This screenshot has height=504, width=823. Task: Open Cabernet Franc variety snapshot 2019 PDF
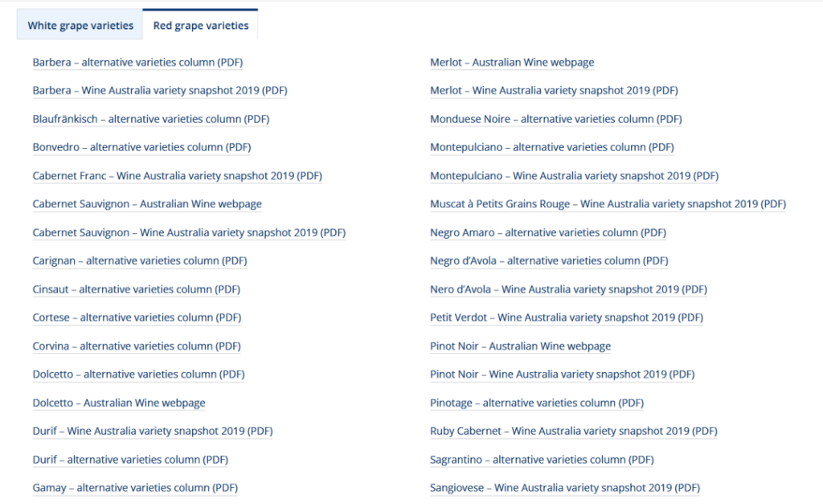pyautogui.click(x=178, y=176)
